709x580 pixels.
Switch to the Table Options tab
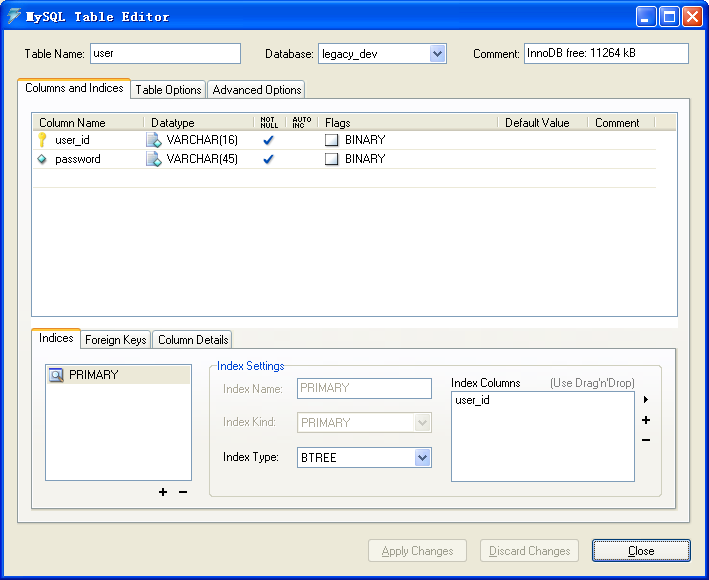click(x=168, y=90)
